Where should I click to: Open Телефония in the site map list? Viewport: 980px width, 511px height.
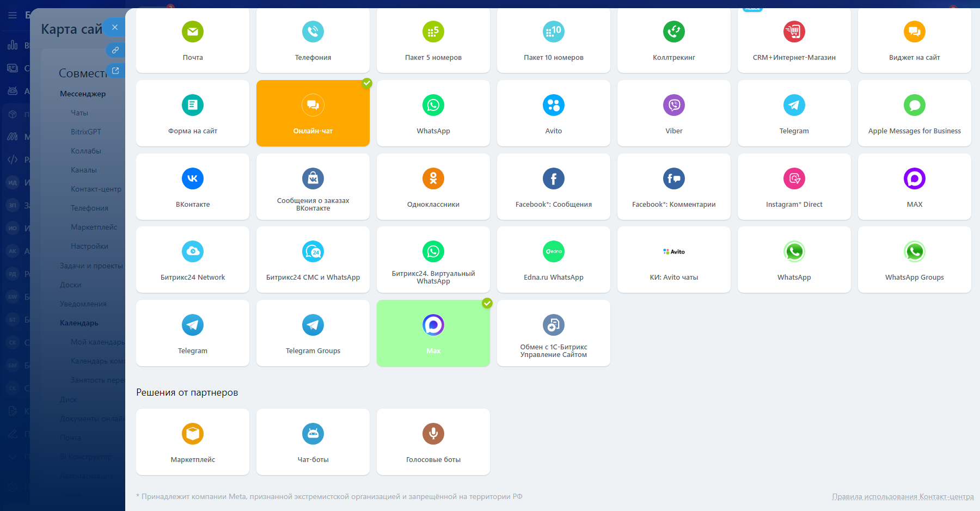tap(90, 208)
